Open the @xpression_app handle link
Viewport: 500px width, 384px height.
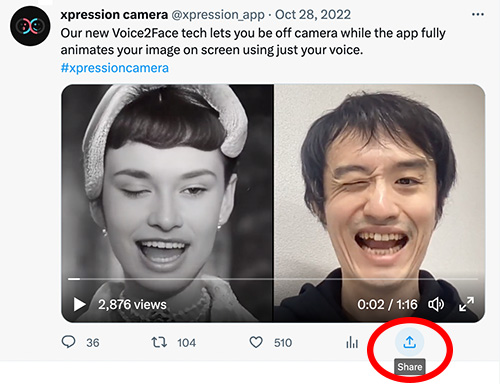(218, 15)
